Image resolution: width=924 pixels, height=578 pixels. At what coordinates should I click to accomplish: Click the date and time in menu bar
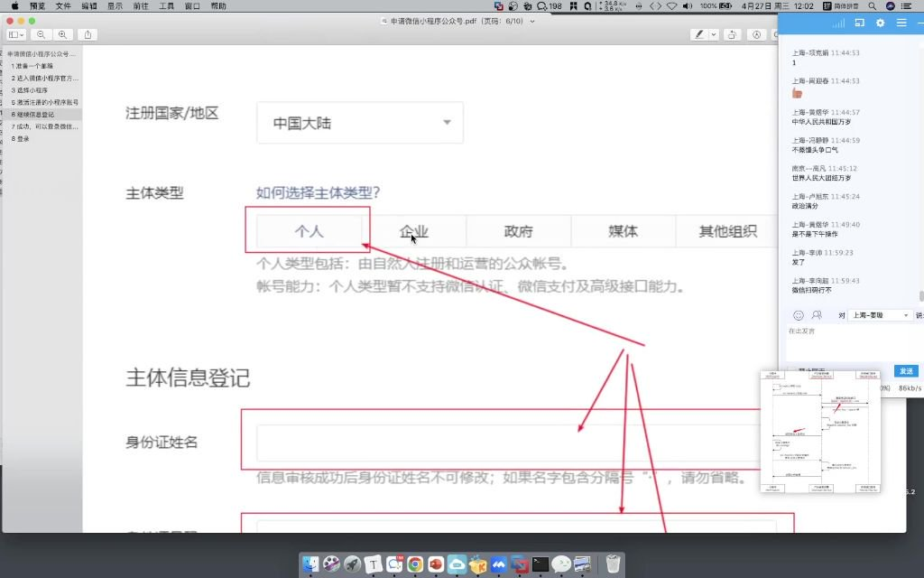(777, 6)
